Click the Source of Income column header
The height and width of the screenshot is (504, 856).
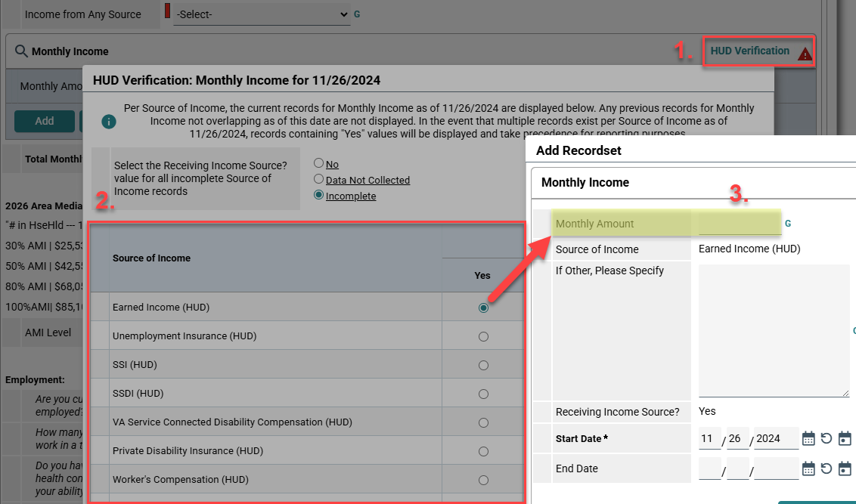click(x=151, y=258)
